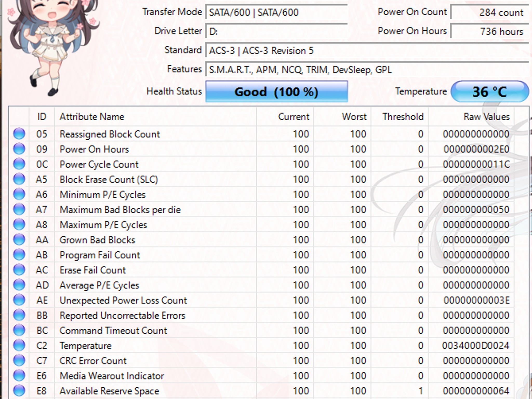
Task: Select the Program Fail Count attribute name
Action: click(x=100, y=255)
